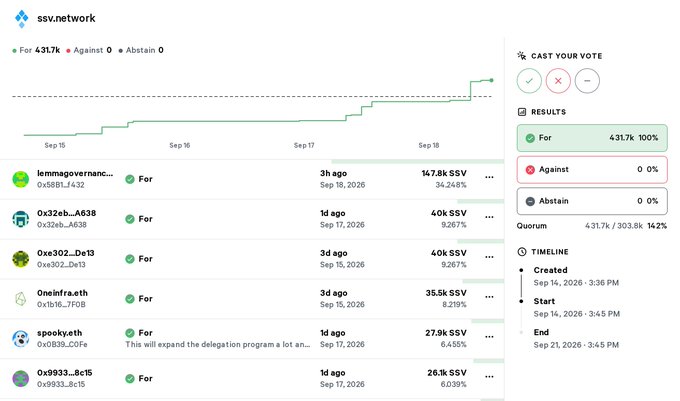680x401 pixels.
Task: Select the Against result bar
Action: 592,170
